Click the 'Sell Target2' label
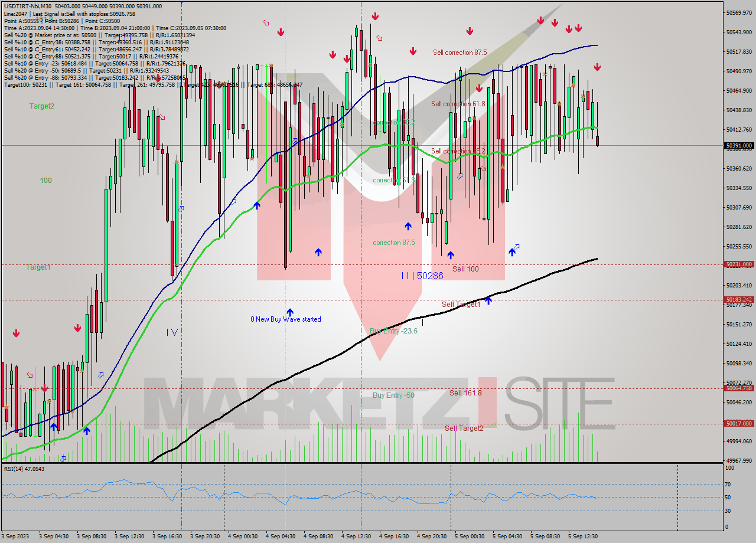The width and height of the screenshot is (756, 543). pyautogui.click(x=464, y=428)
